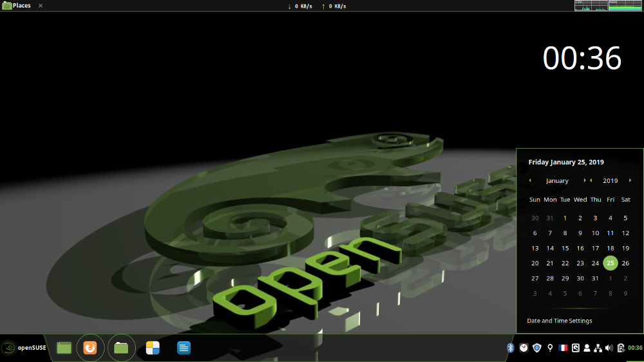Toggle the calendar via the panel clock 00:36
Viewport: 644px width, 362px height.
coord(635,348)
